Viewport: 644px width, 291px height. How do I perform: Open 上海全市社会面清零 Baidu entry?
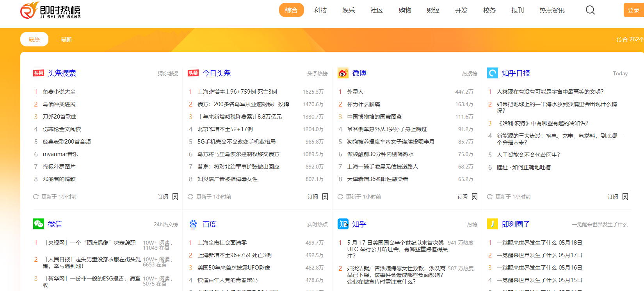[x=222, y=243]
